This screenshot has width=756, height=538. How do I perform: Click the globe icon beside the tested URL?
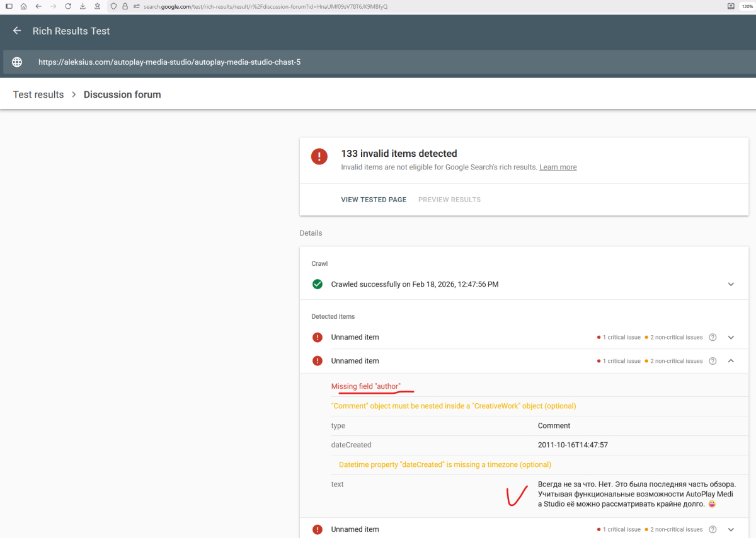coord(17,62)
